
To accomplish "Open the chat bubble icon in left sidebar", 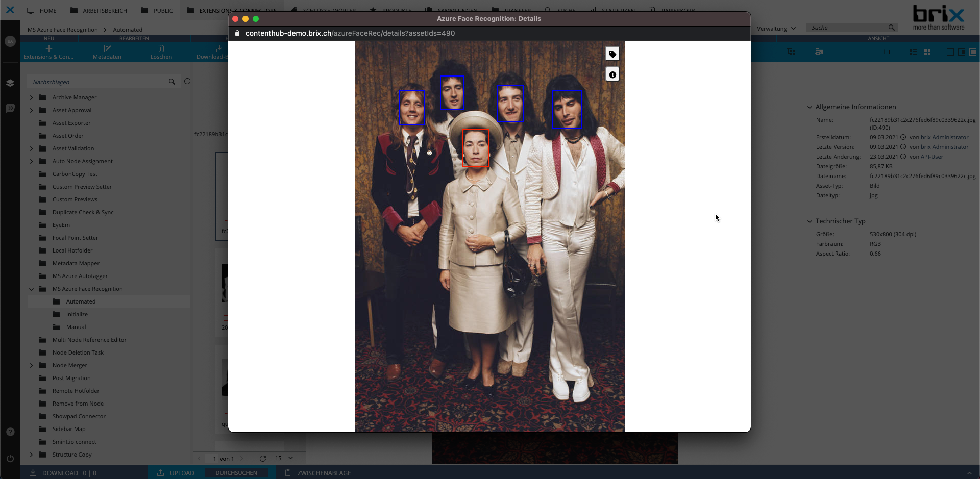I will (10, 108).
